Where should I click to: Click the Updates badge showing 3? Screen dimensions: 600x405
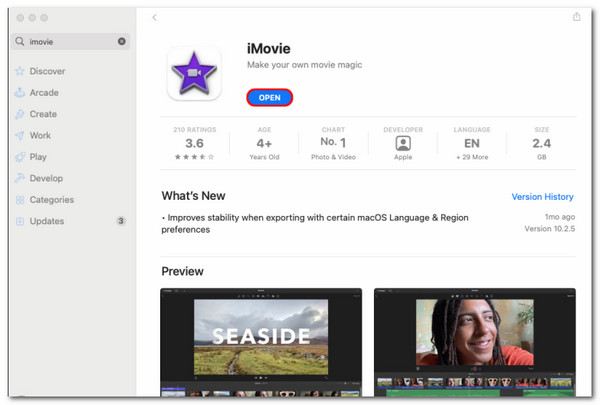[121, 221]
